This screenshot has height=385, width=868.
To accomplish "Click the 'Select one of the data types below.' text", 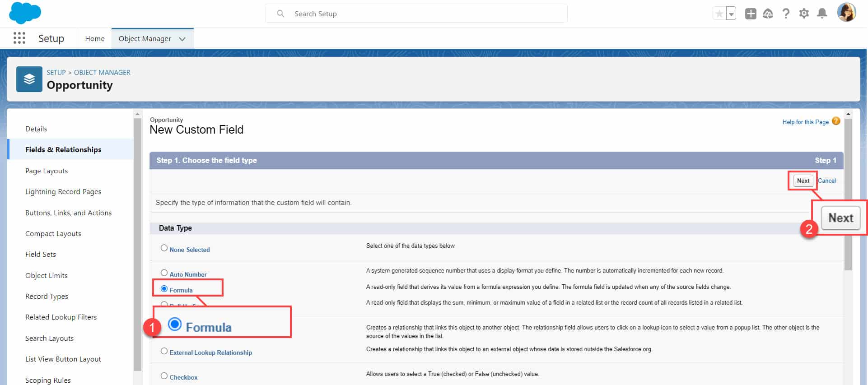I will click(x=411, y=246).
